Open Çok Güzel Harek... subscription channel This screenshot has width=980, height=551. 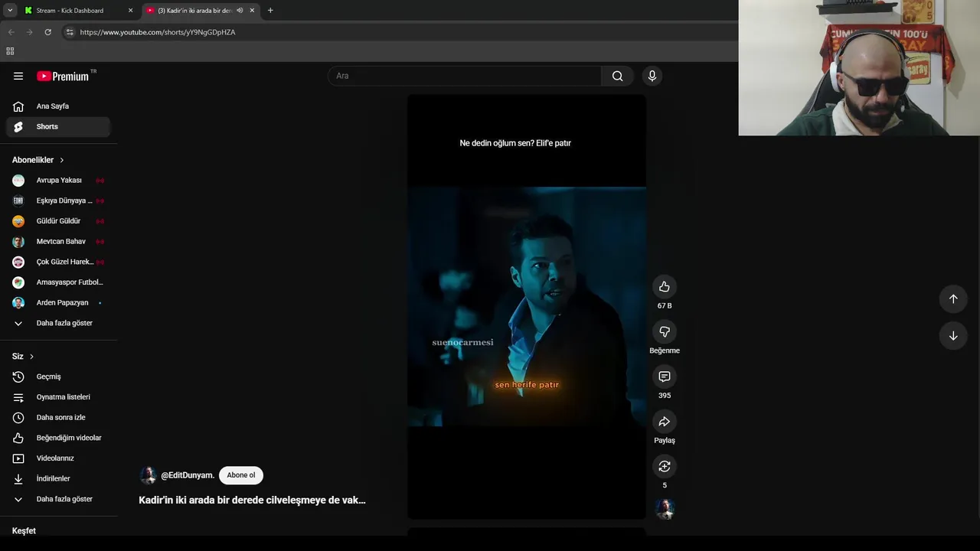tap(58, 262)
